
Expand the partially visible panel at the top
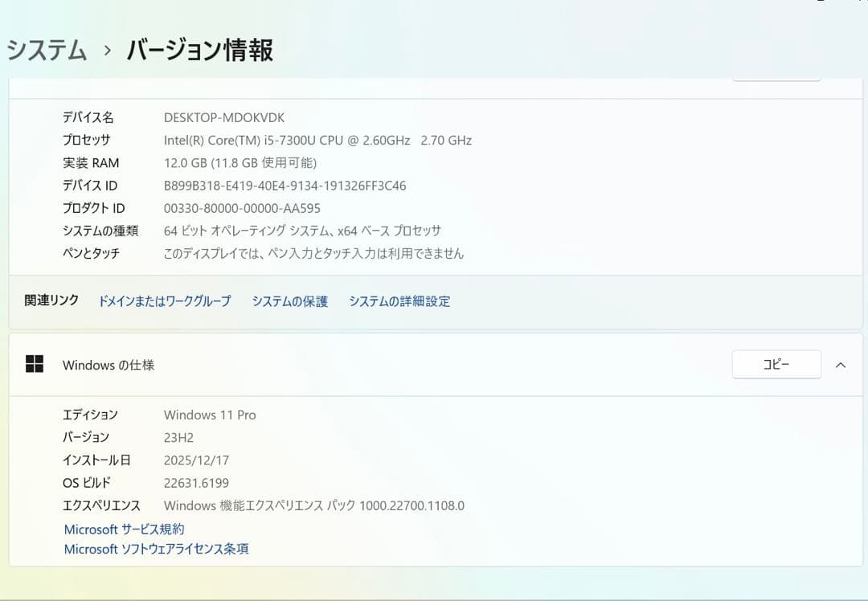point(776,76)
